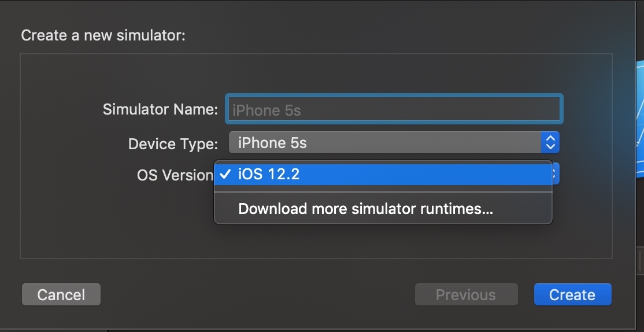
Task: Click iPhone 5s placeholder in the name field
Action: [x=267, y=110]
